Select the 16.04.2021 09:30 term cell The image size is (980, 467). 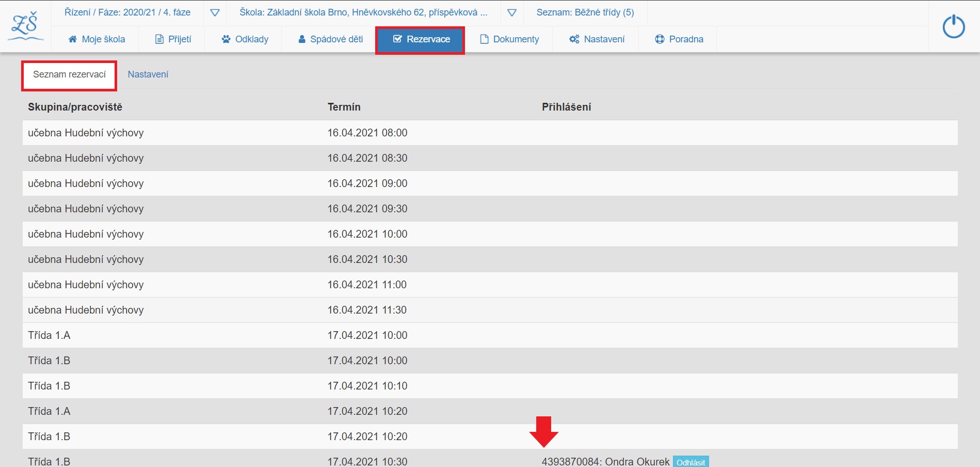367,209
